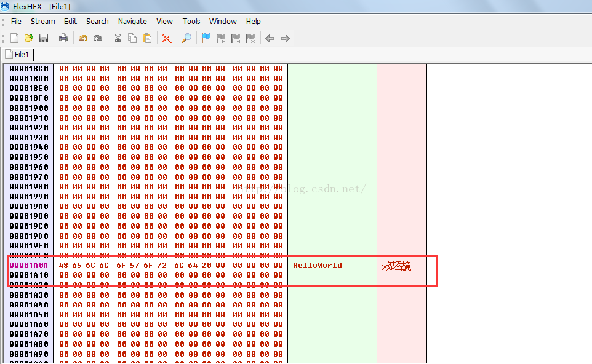Viewport: 592px width, 364px height.
Task: Select address 000019A0 row
Action: point(29,207)
